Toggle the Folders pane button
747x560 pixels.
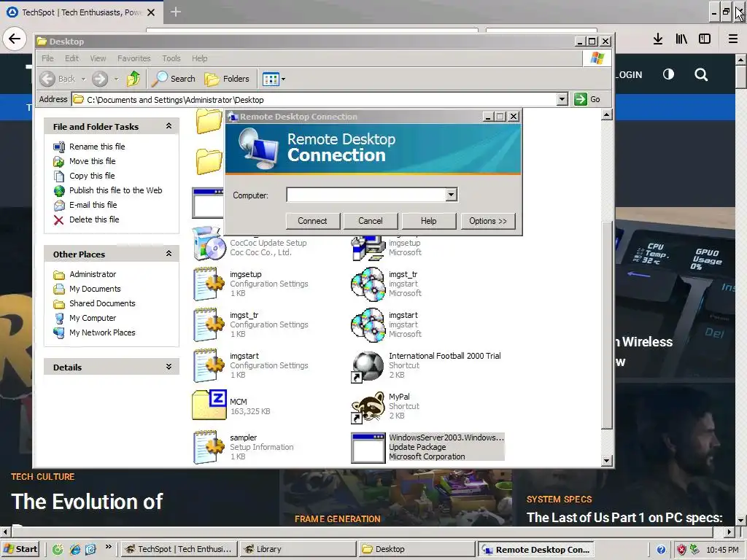[x=227, y=79]
